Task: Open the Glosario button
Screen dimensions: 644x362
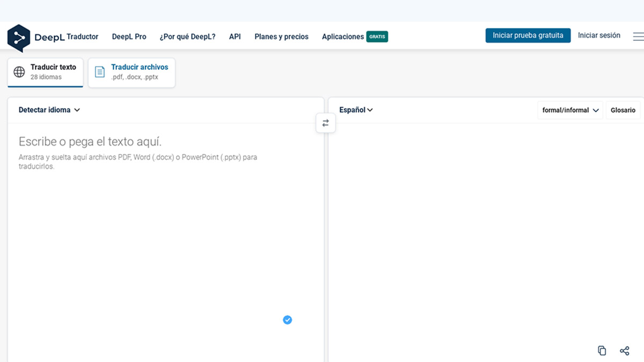Action: point(623,110)
